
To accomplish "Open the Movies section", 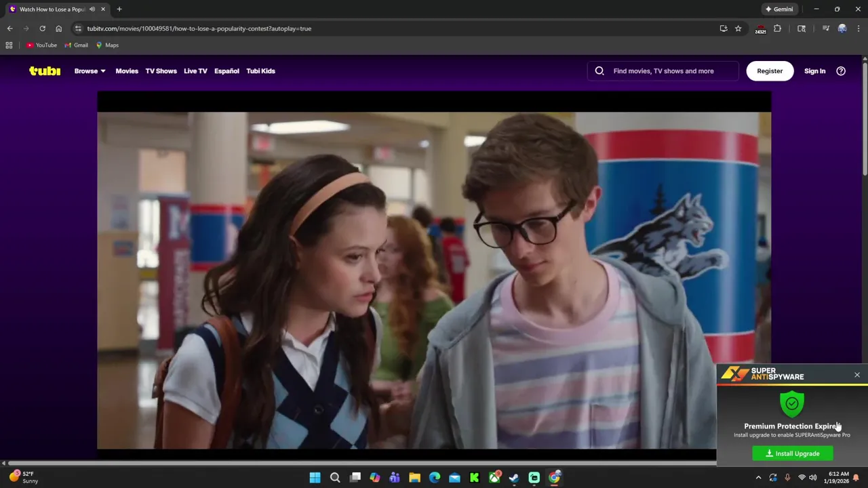I will click(127, 70).
